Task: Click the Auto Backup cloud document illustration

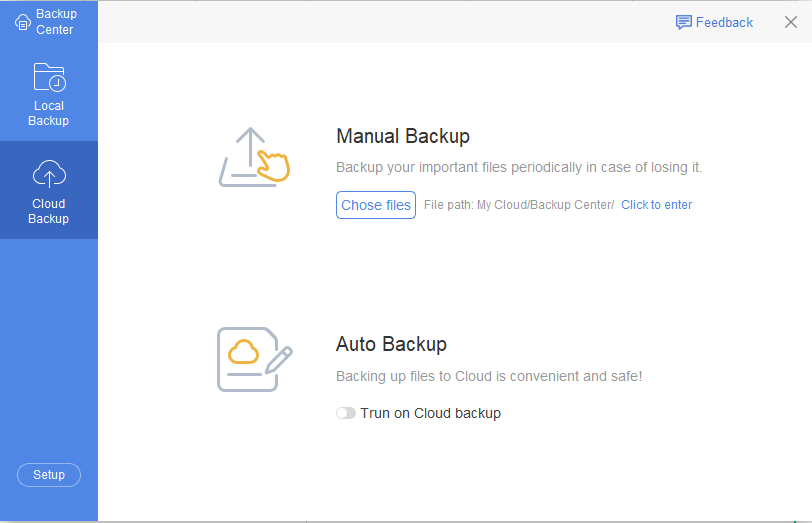Action: pos(254,358)
